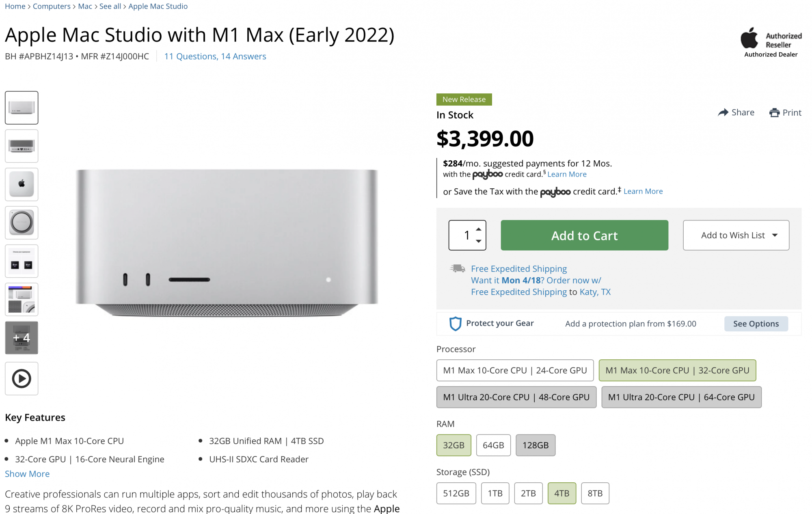
Task: Open the 11 Questions, 14 Answers link
Action: click(x=215, y=56)
